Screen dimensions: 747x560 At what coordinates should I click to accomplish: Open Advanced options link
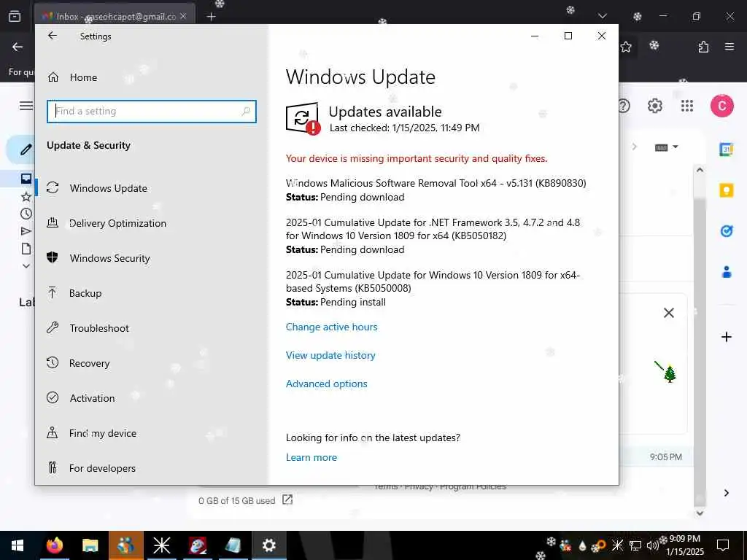326,384
